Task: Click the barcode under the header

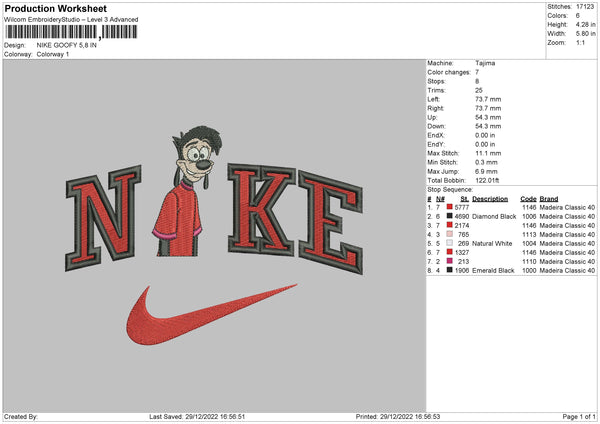Action: tap(71, 32)
